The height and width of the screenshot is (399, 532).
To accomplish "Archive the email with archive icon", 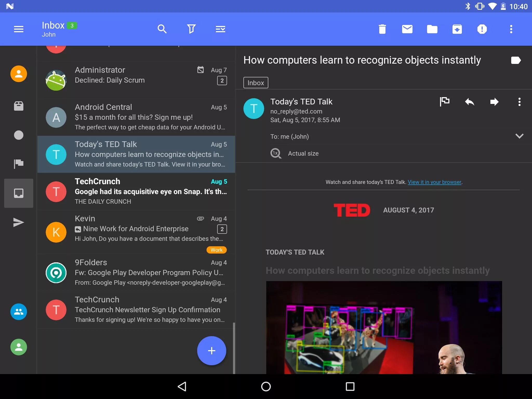I will [x=457, y=29].
